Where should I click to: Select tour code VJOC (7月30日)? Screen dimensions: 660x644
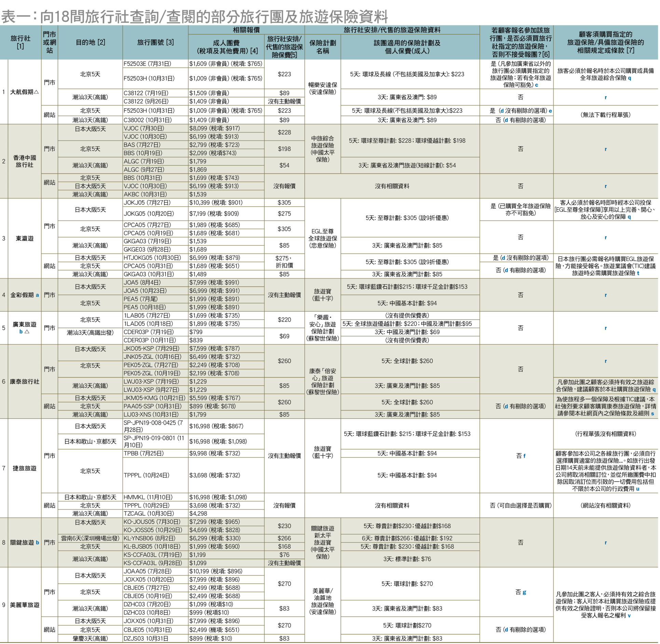click(144, 128)
